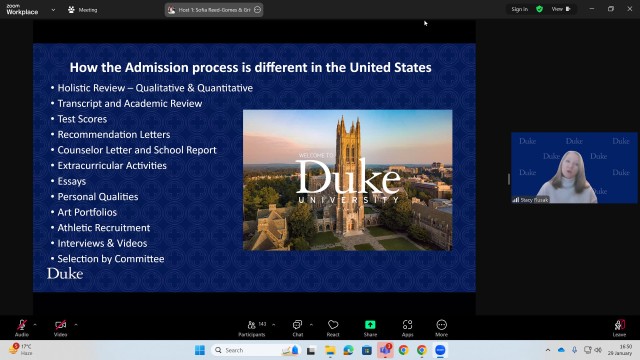Open the volume tray icon
Image resolution: width=640 pixels, height=360 pixels.
point(598,350)
